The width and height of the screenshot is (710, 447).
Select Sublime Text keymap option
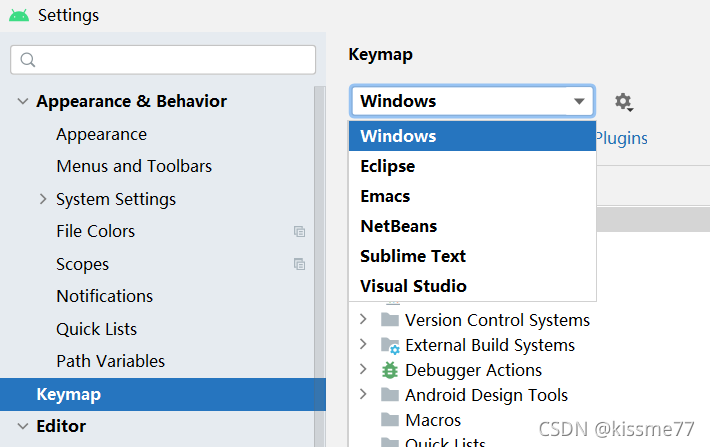pyautogui.click(x=472, y=256)
